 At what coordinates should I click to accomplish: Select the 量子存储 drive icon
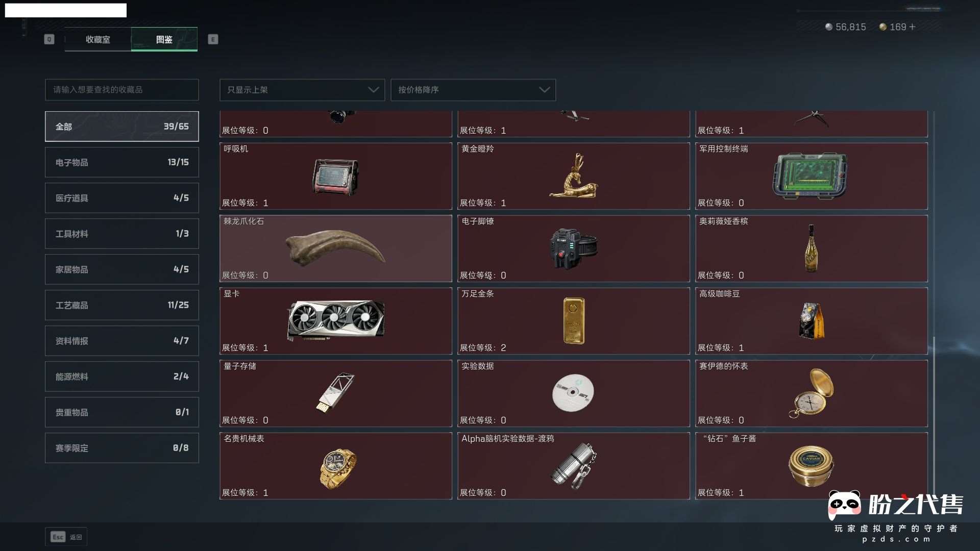(x=335, y=392)
